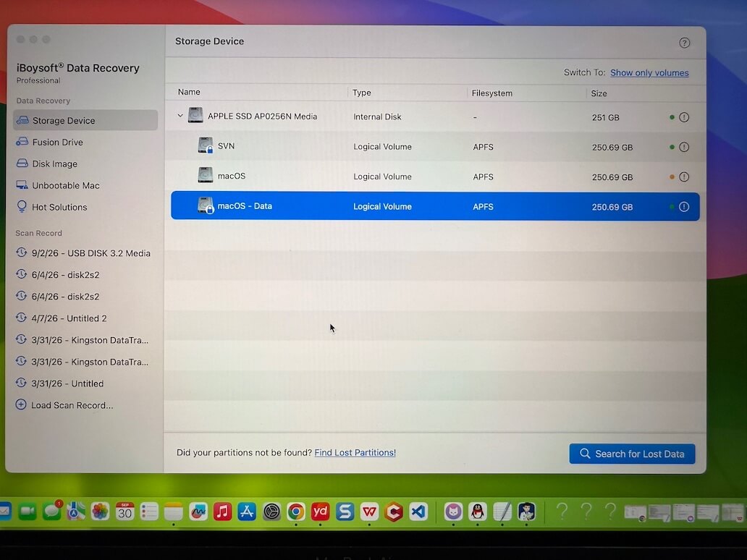The width and height of the screenshot is (747, 560).
Task: Click the history icon beside 4/7/26 Untitled 2
Action: (x=21, y=318)
